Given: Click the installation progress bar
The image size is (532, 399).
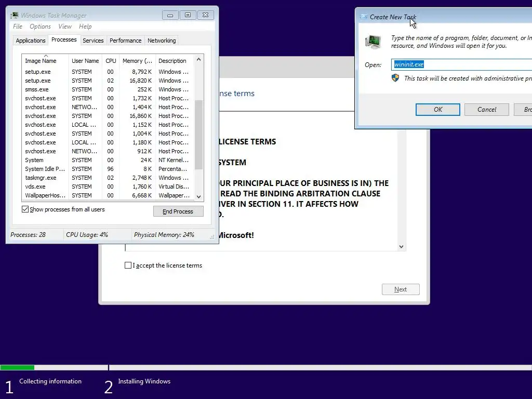Looking at the screenshot, I should pyautogui.click(x=266, y=367).
